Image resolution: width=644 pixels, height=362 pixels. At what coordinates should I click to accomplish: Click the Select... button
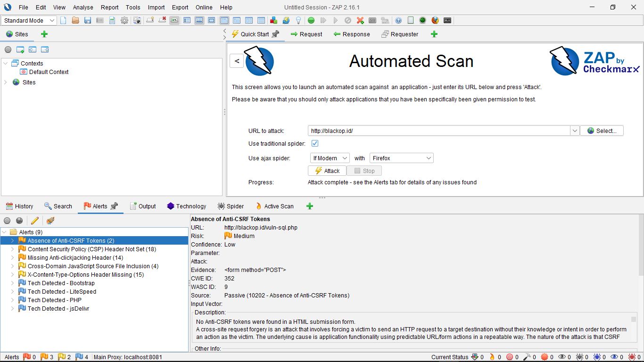coord(602,131)
